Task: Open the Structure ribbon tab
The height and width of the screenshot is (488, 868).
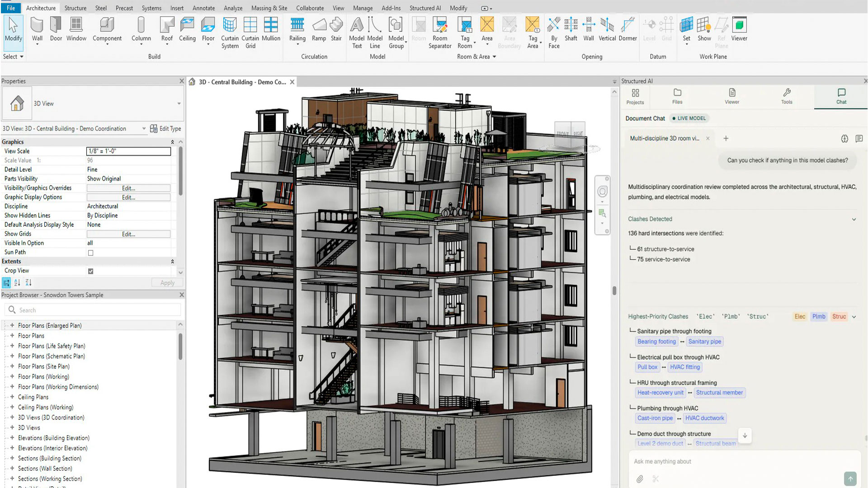Action: 75,8
